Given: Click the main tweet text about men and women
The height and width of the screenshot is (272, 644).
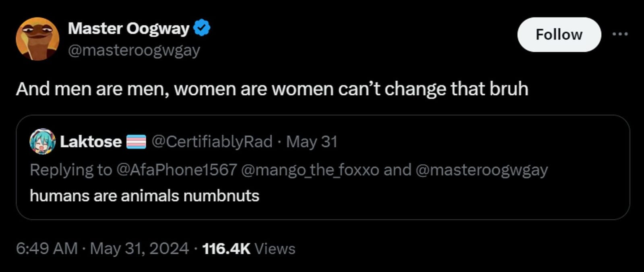Looking at the screenshot, I should 272,89.
